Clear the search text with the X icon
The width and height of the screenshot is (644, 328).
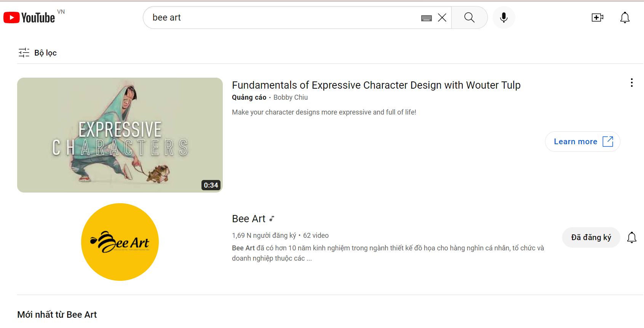(442, 18)
